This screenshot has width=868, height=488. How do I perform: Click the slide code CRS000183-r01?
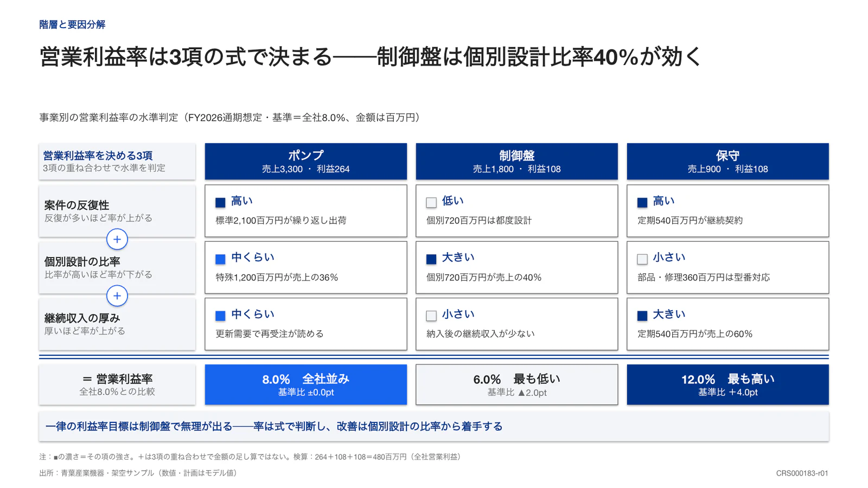click(x=802, y=473)
